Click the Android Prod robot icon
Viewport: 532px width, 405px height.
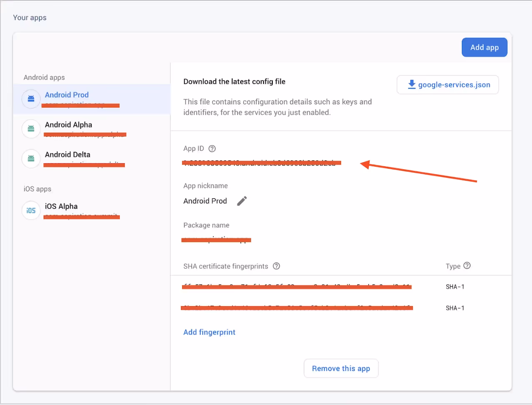pos(31,99)
